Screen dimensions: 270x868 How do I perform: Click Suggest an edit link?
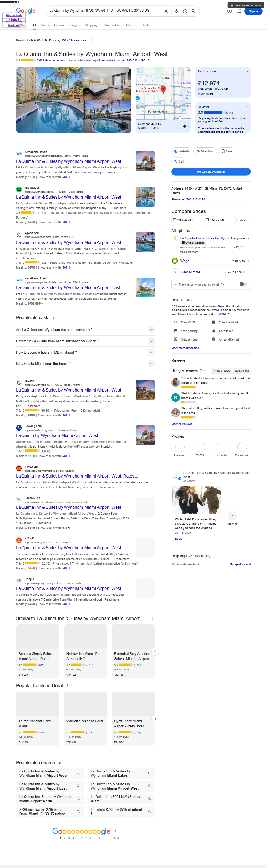tap(240, 564)
